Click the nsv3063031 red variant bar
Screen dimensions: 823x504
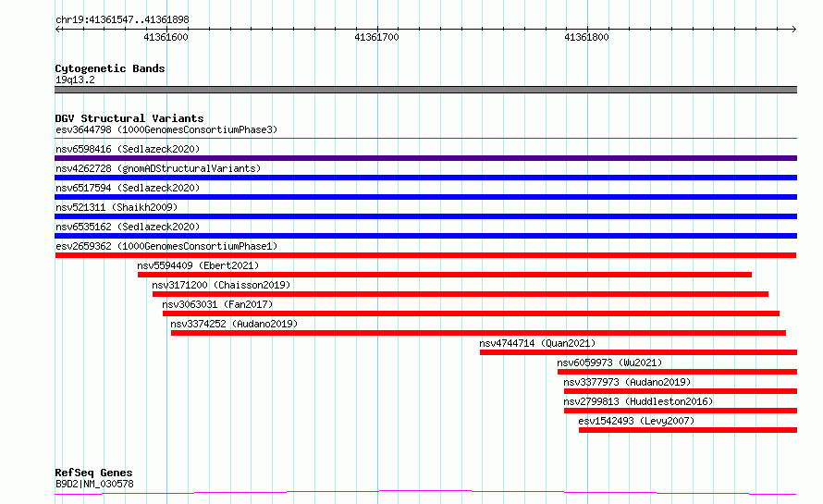471,313
